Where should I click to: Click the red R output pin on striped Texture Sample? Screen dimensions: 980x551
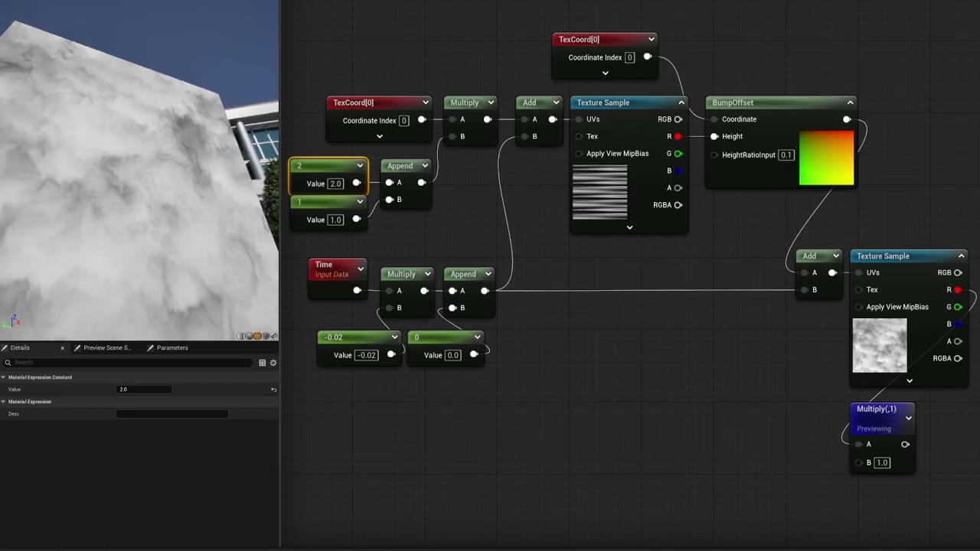[678, 136]
